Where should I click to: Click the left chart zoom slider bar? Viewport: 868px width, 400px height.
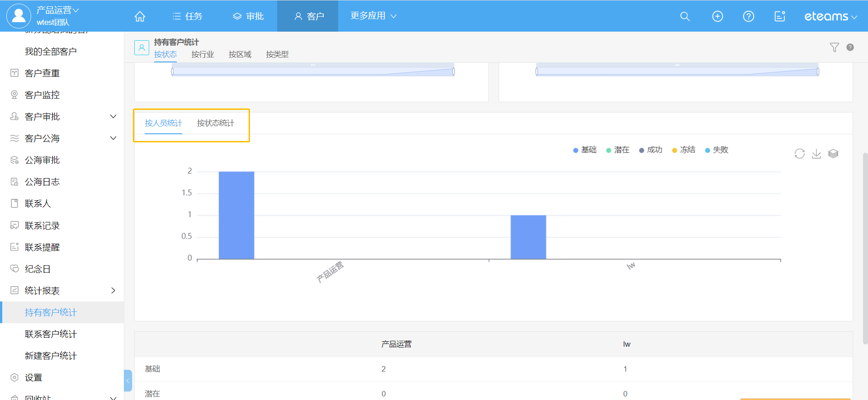[x=312, y=71]
